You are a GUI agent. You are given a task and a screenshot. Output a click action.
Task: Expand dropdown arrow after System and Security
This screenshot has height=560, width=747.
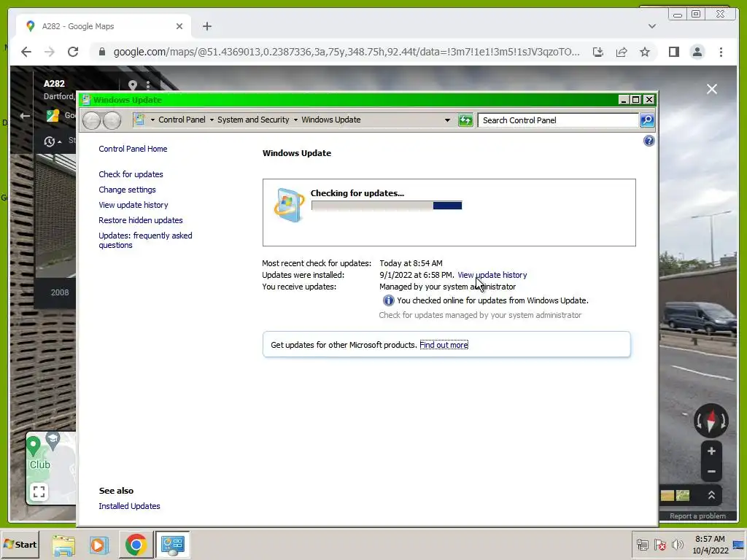click(x=295, y=120)
